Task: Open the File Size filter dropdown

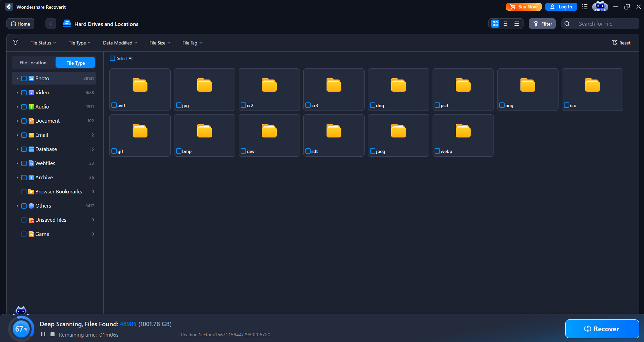Action: point(159,42)
